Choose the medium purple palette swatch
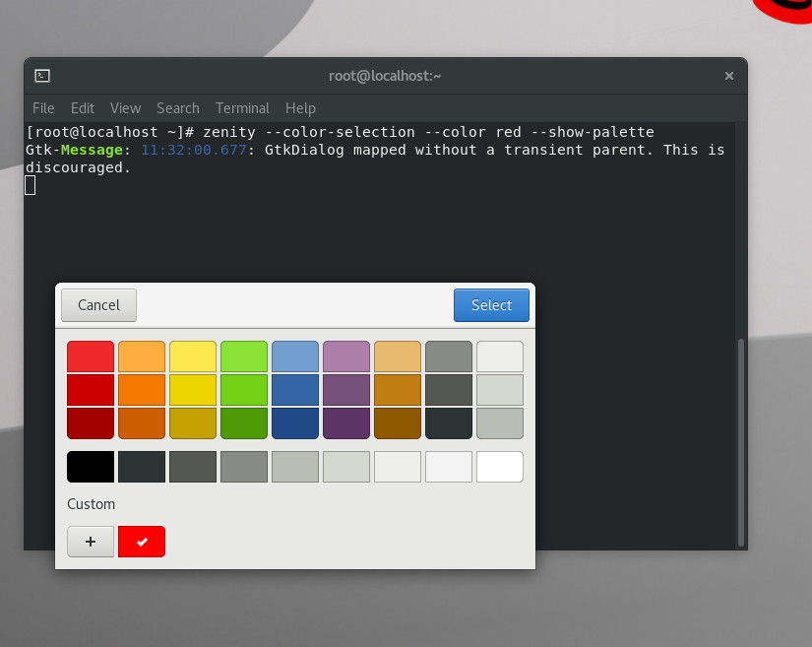 [346, 390]
